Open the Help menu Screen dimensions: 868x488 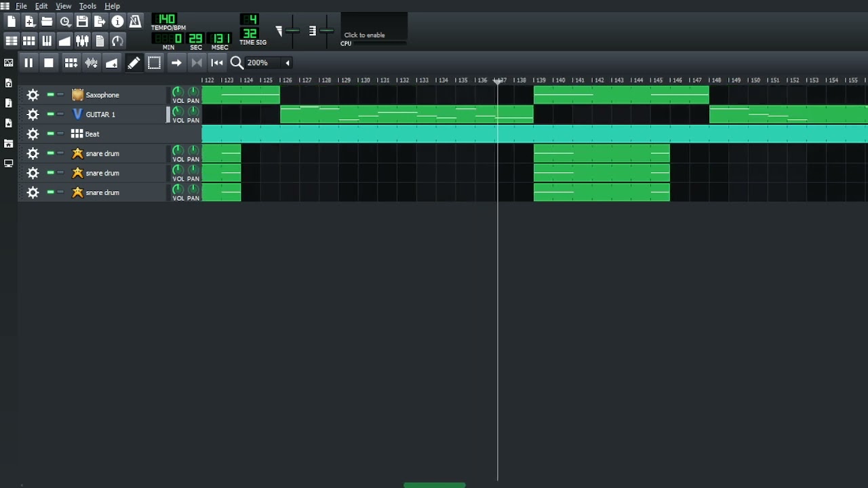tap(112, 6)
